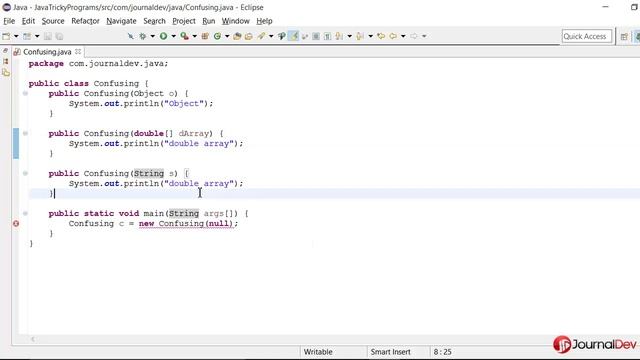This screenshot has height=360, width=640.
Task: Click the Skip All Breakpoints icon
Action: coord(131,36)
